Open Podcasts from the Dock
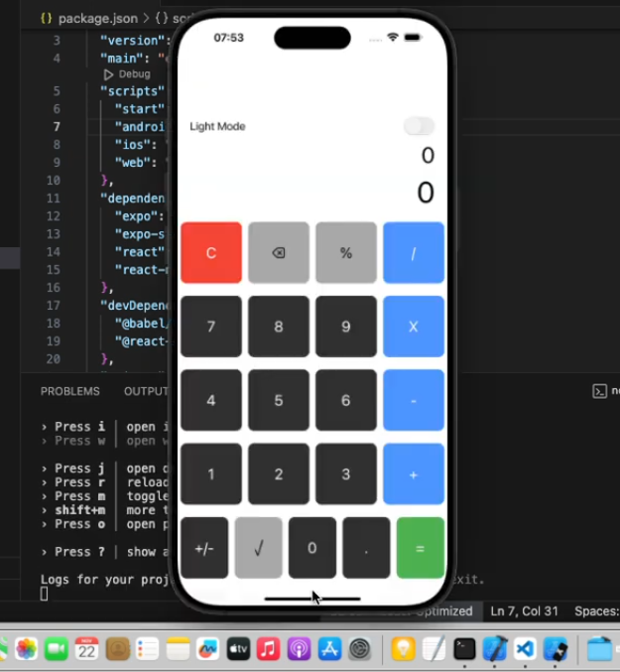This screenshot has width=620, height=672. pyautogui.click(x=299, y=648)
